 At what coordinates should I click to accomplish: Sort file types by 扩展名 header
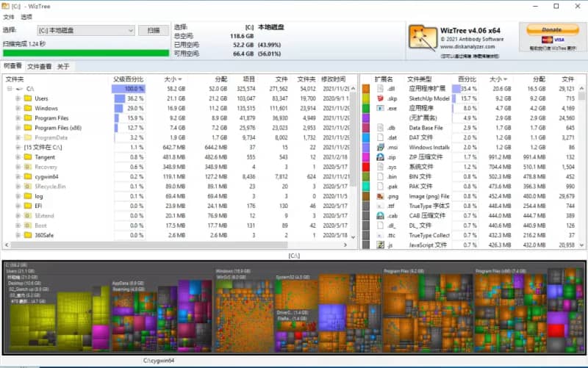coord(383,79)
